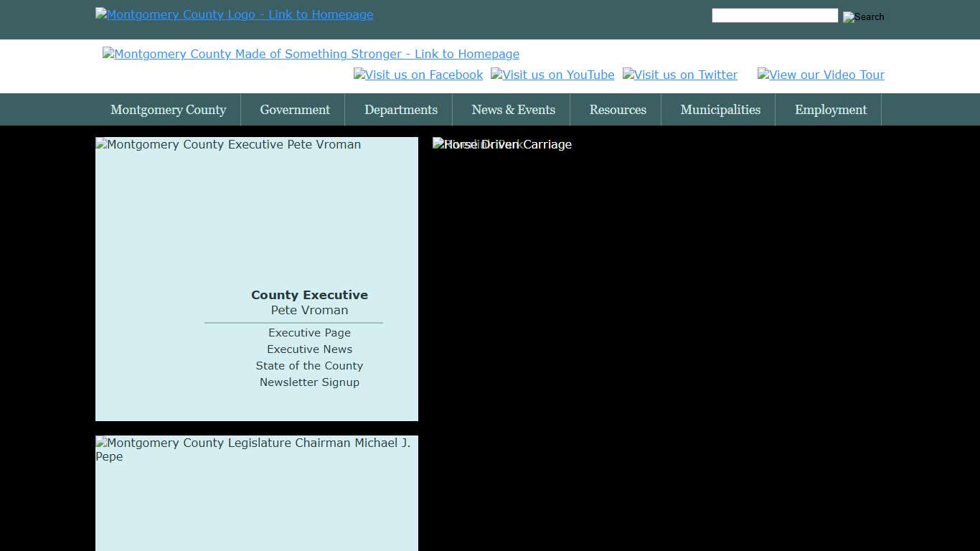The width and height of the screenshot is (980, 551).
Task: Open the Visit us on Facebook icon
Action: (x=418, y=75)
